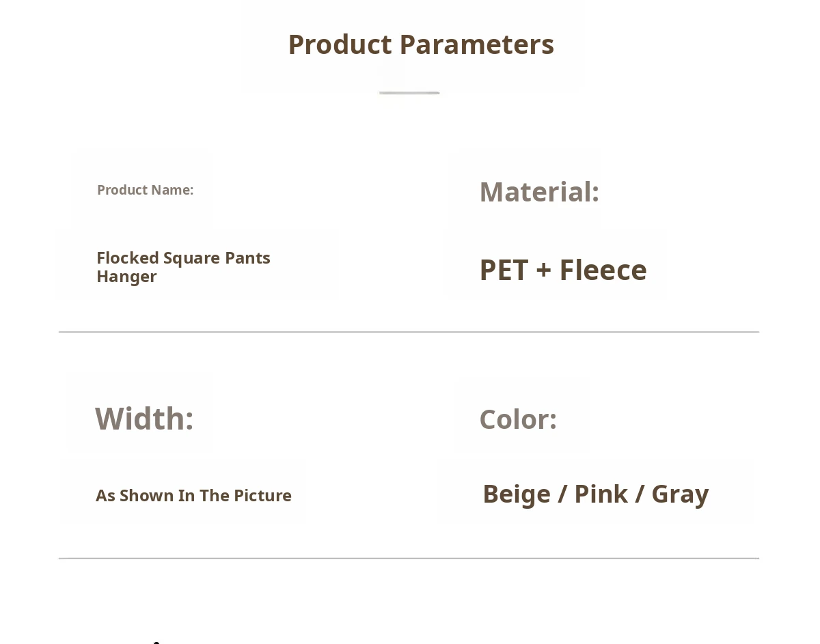Select the "Color:" label
The height and width of the screenshot is (644, 820).
tap(518, 419)
